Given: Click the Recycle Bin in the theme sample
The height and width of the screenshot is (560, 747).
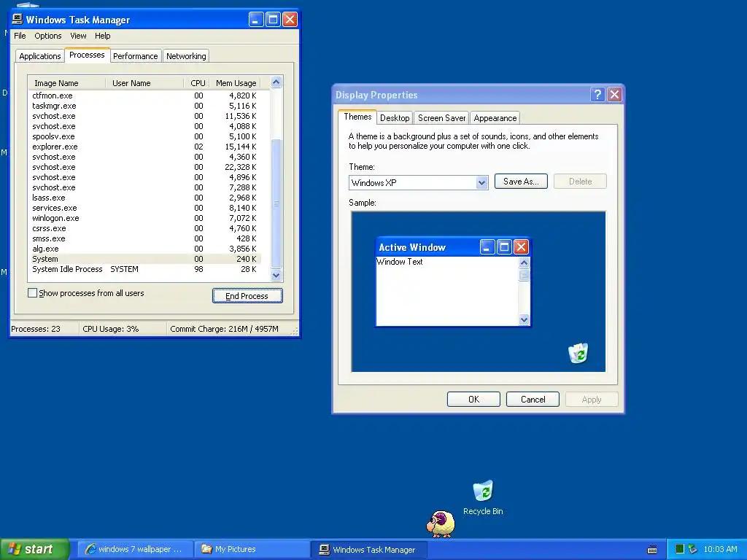Looking at the screenshot, I should [x=578, y=353].
